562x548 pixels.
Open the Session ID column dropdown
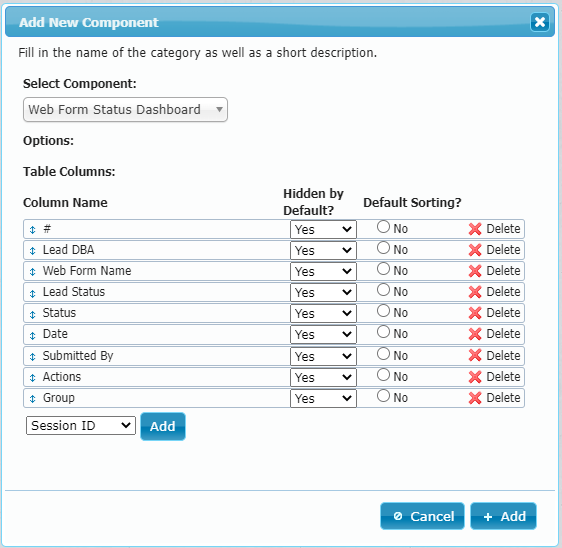pyautogui.click(x=81, y=425)
